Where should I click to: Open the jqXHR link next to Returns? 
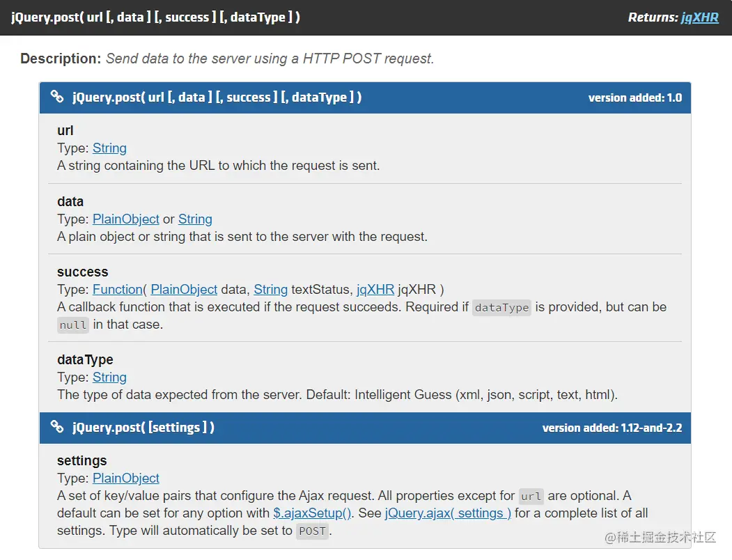[x=699, y=17]
